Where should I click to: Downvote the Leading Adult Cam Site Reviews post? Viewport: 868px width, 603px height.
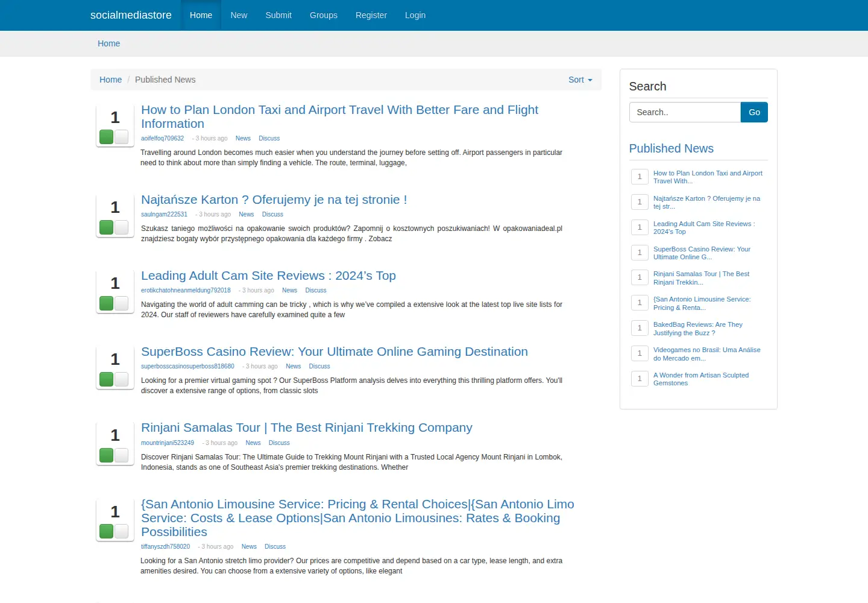(x=122, y=303)
